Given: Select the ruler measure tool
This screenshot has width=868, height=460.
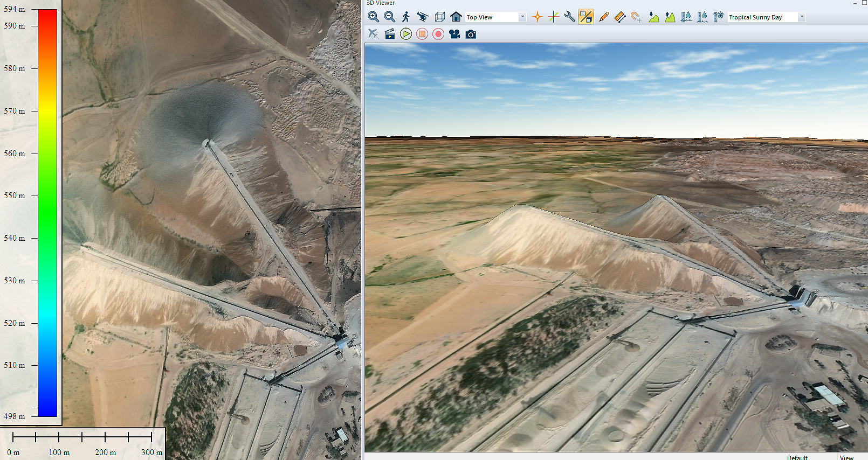Looking at the screenshot, I should (x=620, y=17).
